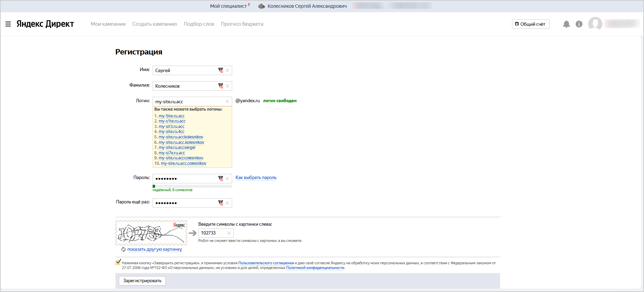Select suggested login my-5ite.ru.acc
The height and width of the screenshot is (292, 644).
pos(172,116)
